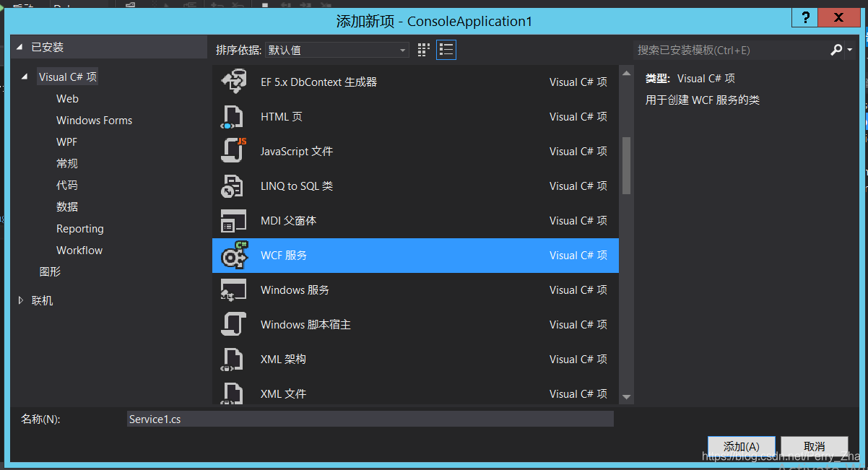Image resolution: width=868 pixels, height=470 pixels.
Task: Click the search magnifier icon
Action: (836, 50)
